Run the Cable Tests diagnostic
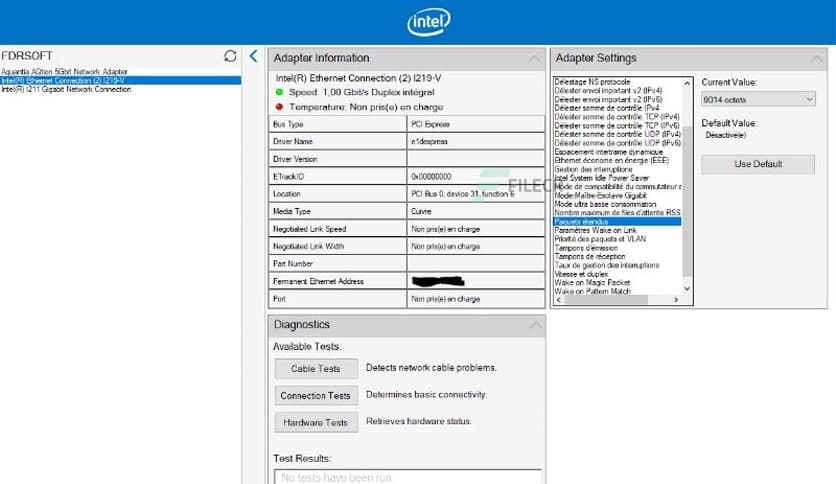 point(316,368)
